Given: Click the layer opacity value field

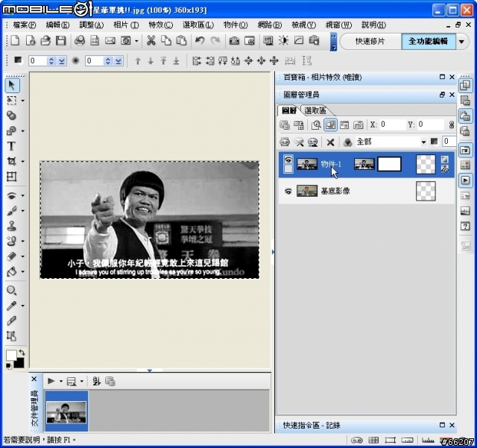Looking at the screenshot, I should pos(449,142).
